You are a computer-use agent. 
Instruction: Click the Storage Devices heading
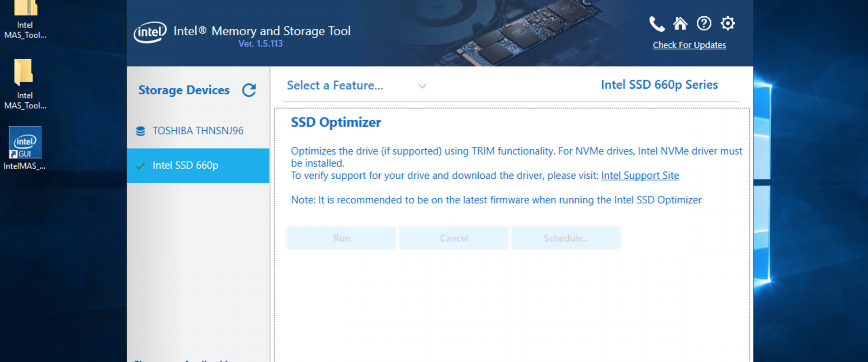click(x=184, y=90)
